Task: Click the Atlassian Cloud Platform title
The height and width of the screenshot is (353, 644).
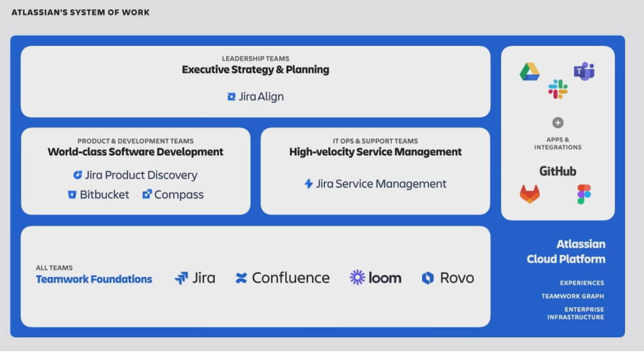Action: (566, 251)
